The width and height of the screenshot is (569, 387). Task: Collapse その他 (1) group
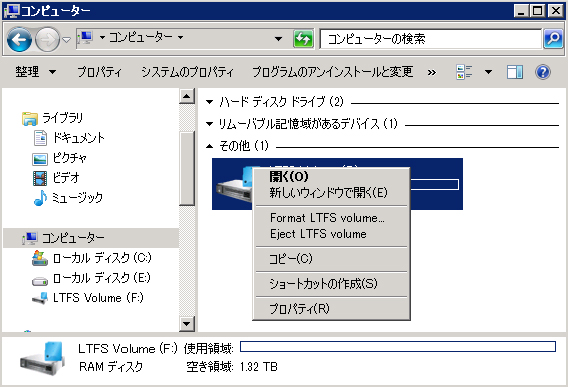point(209,146)
